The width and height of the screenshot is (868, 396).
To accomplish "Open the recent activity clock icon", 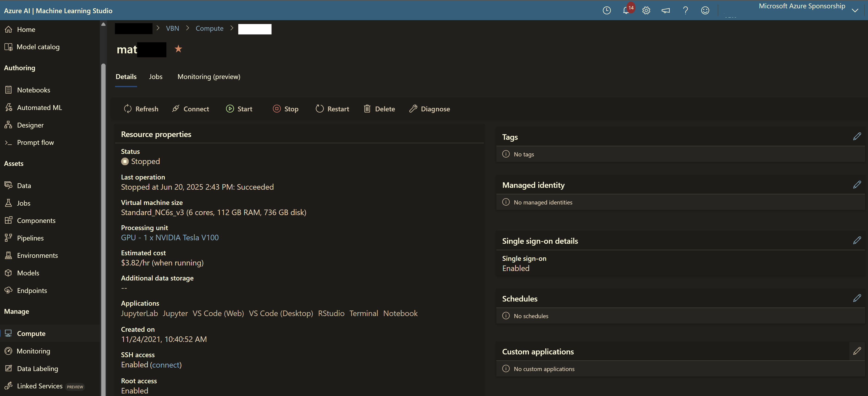I will click(607, 10).
